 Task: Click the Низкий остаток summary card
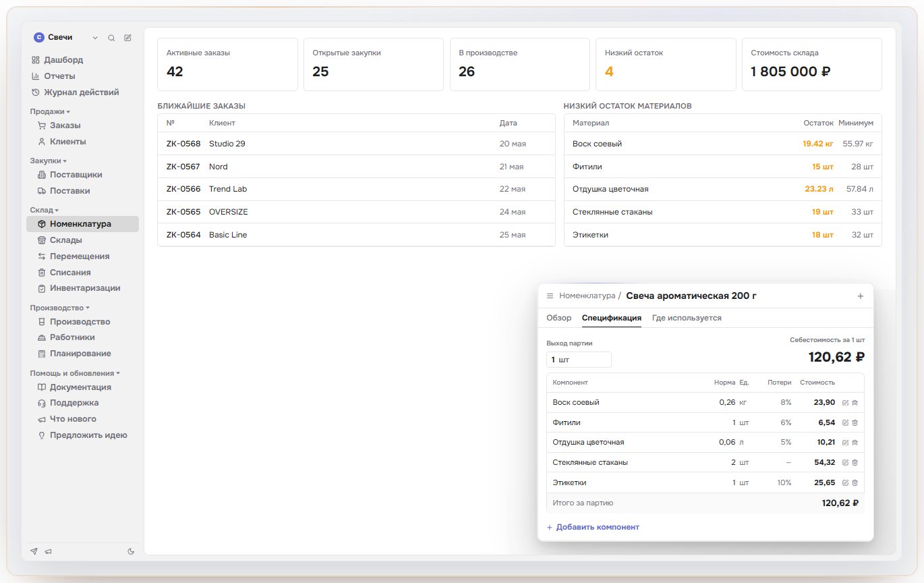[666, 64]
